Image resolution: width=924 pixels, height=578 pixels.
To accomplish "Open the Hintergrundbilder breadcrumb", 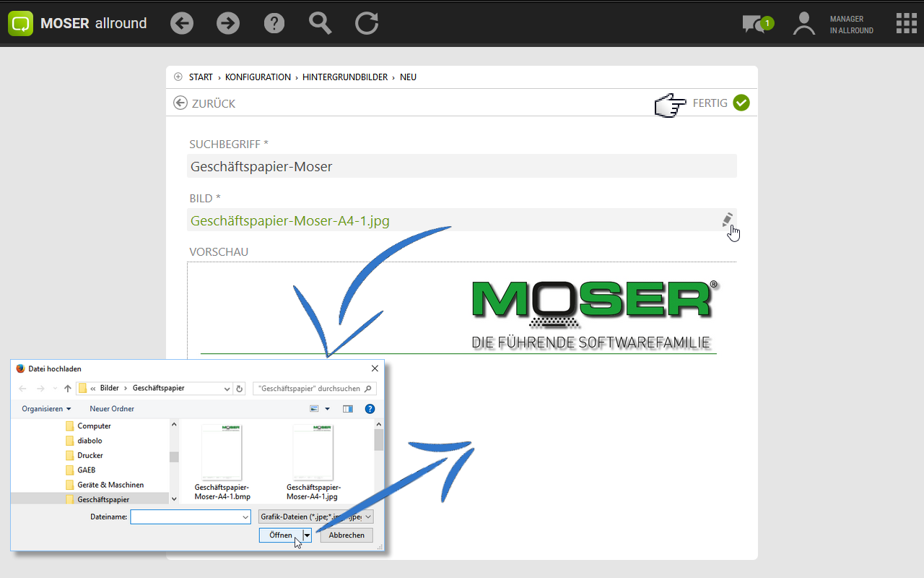I will click(345, 77).
